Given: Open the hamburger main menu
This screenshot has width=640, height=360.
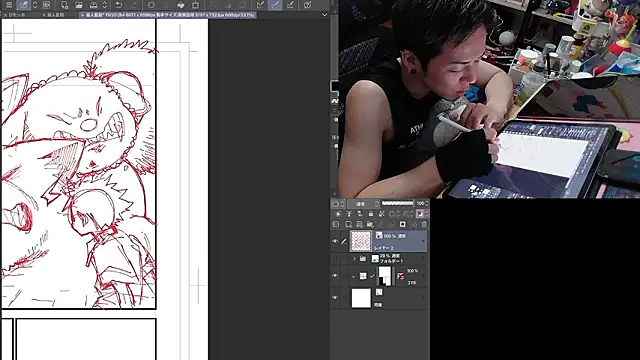Looking at the screenshot, I should (9, 5).
